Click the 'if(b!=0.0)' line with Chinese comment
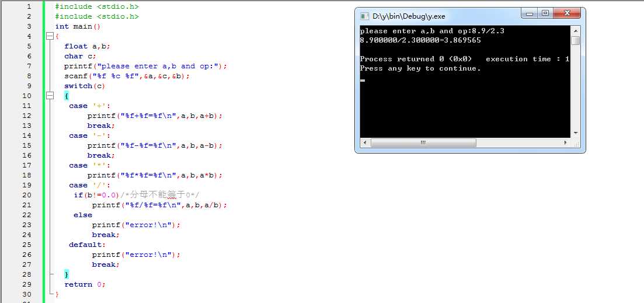This screenshot has height=303, width=644. click(x=137, y=195)
